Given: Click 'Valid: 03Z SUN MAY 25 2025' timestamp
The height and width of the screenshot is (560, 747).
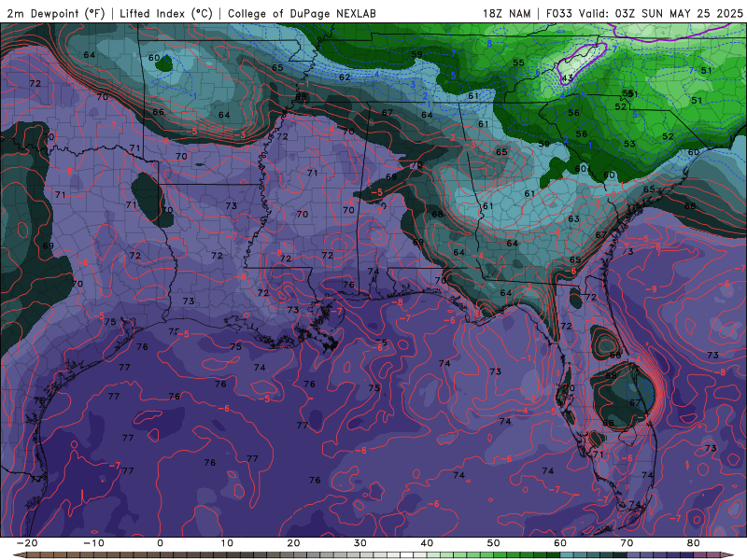Looking at the screenshot, I should tap(661, 13).
